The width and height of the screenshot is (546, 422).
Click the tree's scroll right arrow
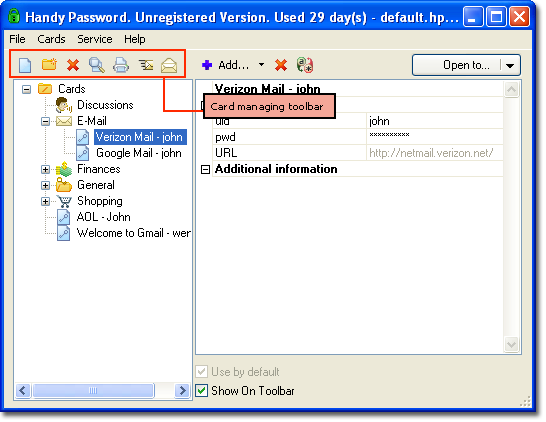tap(182, 391)
